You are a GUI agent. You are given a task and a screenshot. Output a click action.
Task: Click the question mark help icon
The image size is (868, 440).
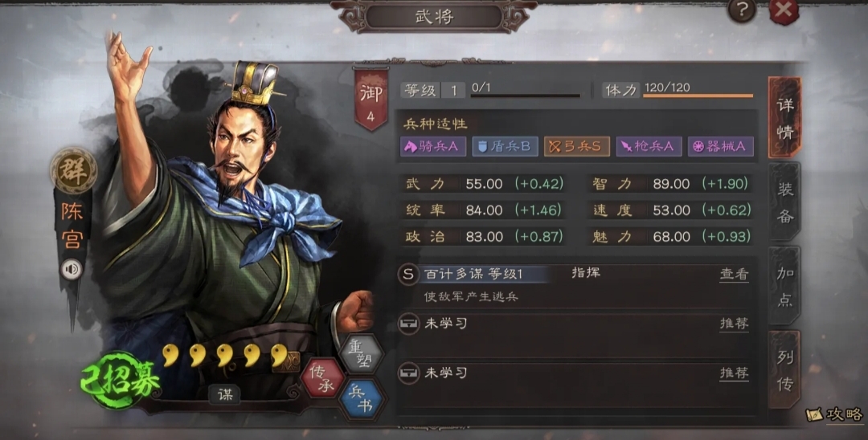tap(741, 10)
